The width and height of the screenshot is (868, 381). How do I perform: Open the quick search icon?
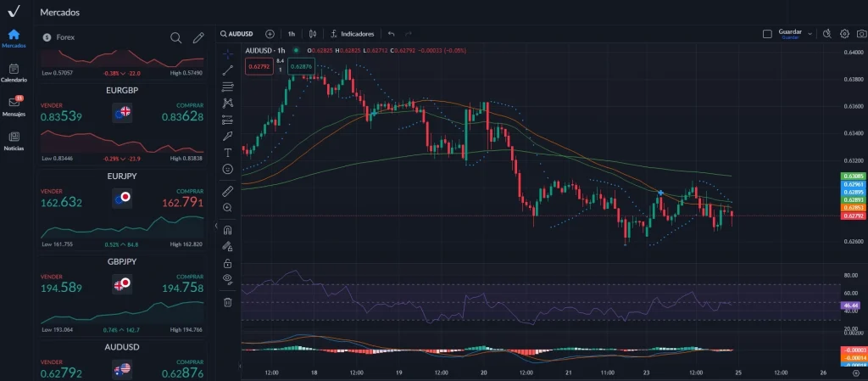click(827, 34)
